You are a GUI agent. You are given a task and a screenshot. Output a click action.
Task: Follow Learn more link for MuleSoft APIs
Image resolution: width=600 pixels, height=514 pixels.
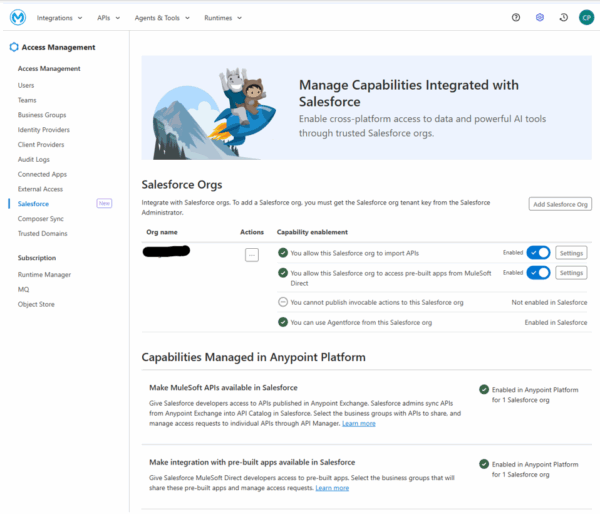(359, 423)
